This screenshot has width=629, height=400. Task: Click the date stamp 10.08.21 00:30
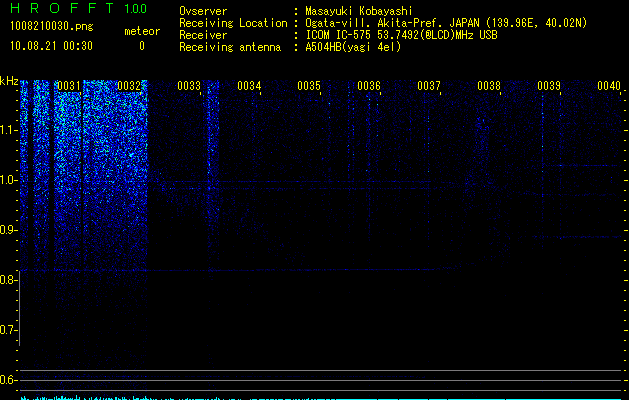[x=51, y=46]
